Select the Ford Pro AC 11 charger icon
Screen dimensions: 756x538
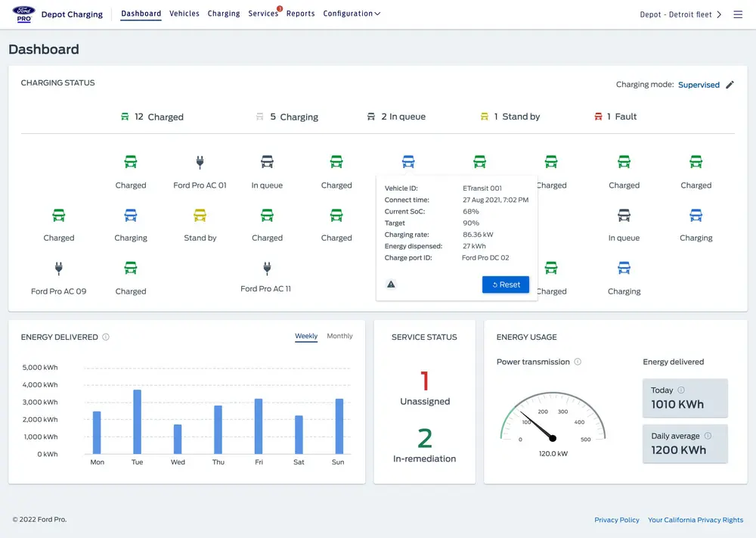[266, 268]
